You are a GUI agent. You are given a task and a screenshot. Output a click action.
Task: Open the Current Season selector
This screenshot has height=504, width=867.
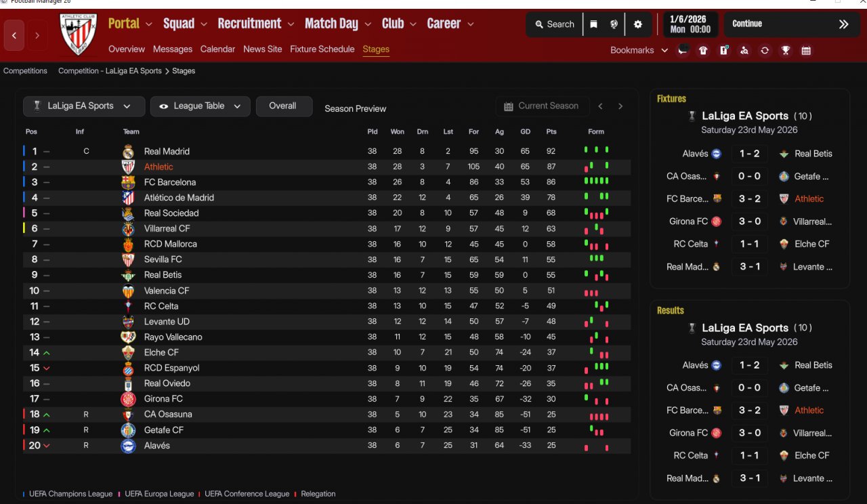click(541, 106)
